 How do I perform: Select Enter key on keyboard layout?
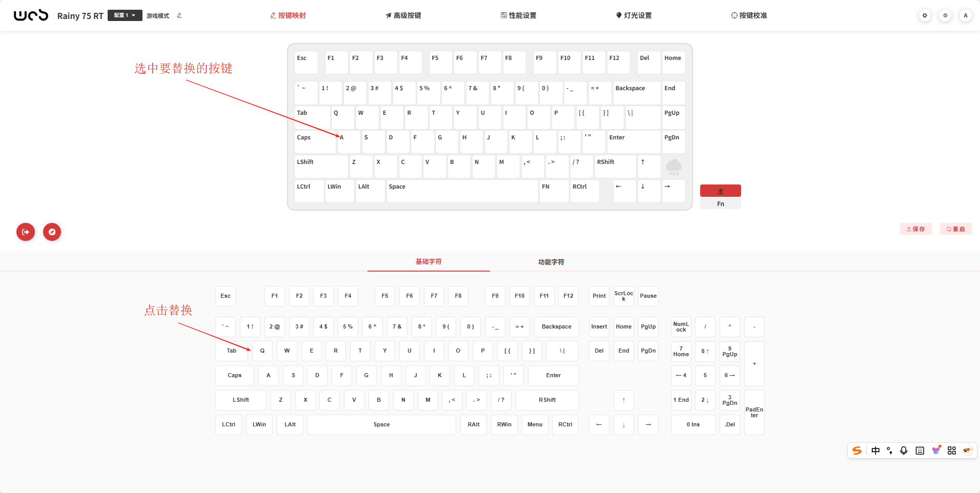634,141
